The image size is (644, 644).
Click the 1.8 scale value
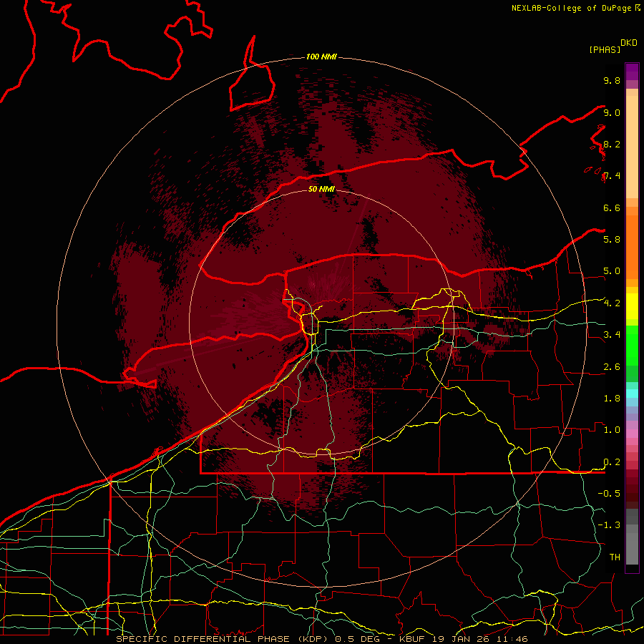click(612, 398)
